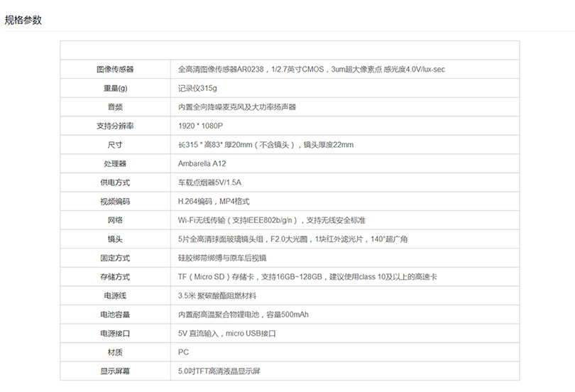Click the 内置全向降噪麦克风 audio value
The height and width of the screenshot is (392, 575).
(x=237, y=107)
